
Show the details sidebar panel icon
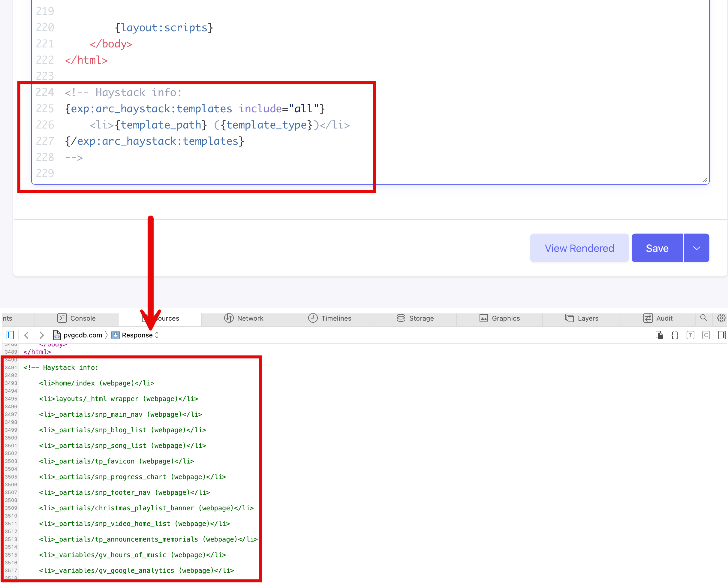click(722, 335)
